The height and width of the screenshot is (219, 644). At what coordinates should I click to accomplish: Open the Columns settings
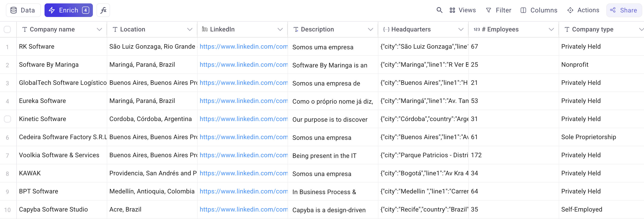click(539, 10)
